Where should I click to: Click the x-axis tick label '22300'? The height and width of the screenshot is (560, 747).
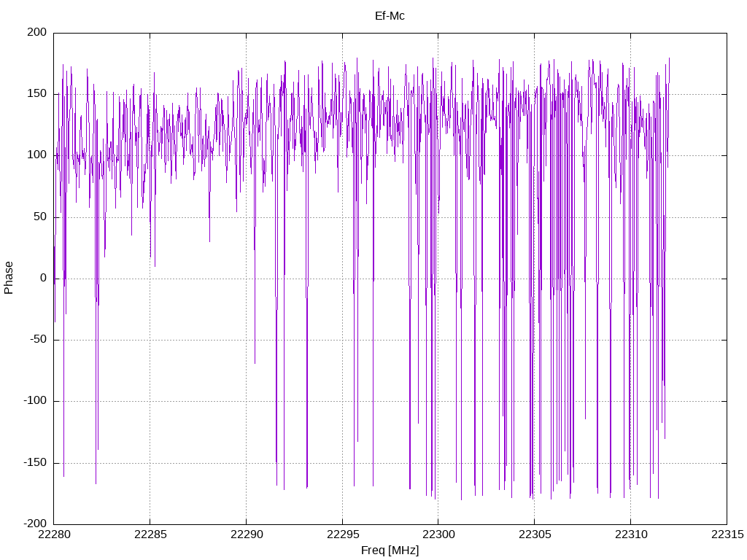438,534
